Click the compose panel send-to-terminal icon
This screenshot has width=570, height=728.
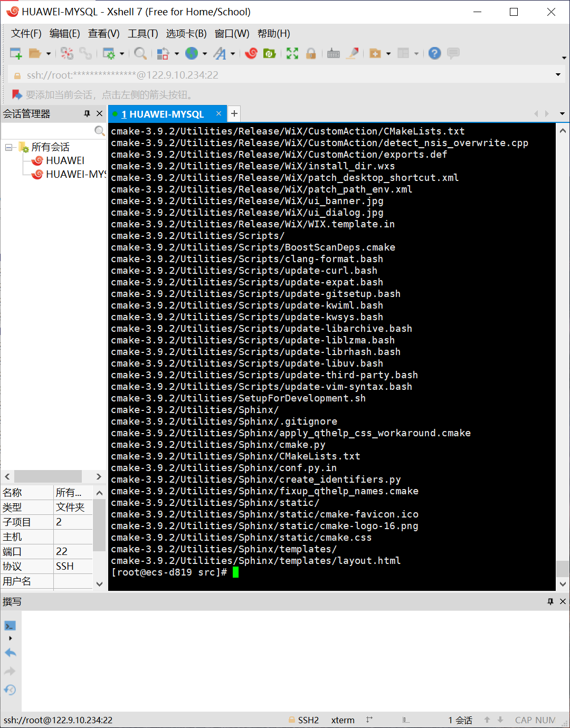coord(10,626)
